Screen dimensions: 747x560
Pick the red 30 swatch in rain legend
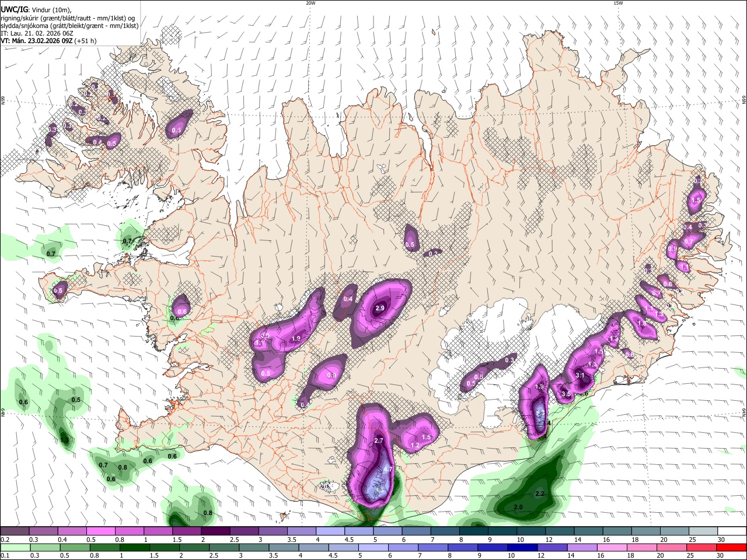tap(732, 547)
